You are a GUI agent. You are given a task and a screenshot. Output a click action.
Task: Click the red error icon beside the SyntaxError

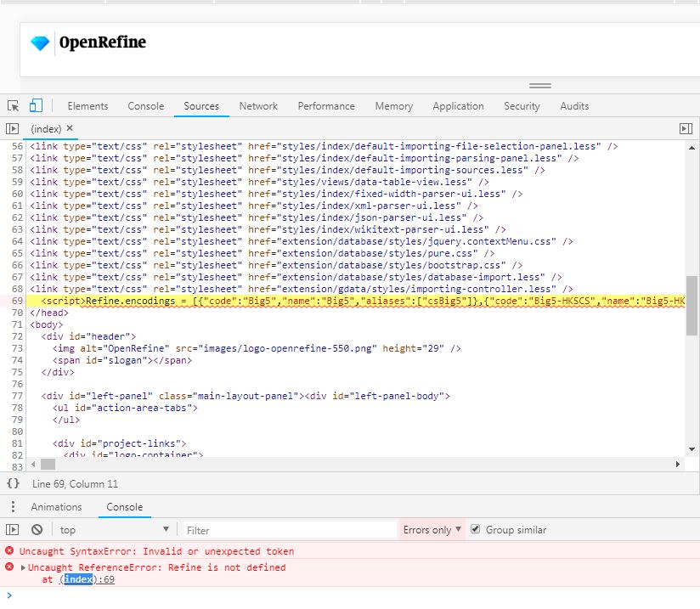coord(8,551)
